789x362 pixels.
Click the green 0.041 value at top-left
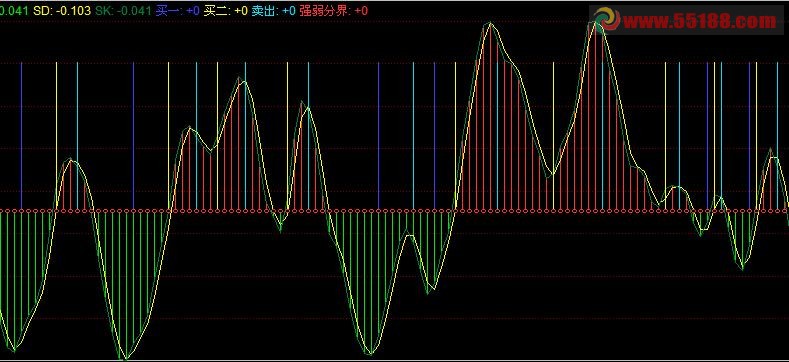click(x=14, y=11)
